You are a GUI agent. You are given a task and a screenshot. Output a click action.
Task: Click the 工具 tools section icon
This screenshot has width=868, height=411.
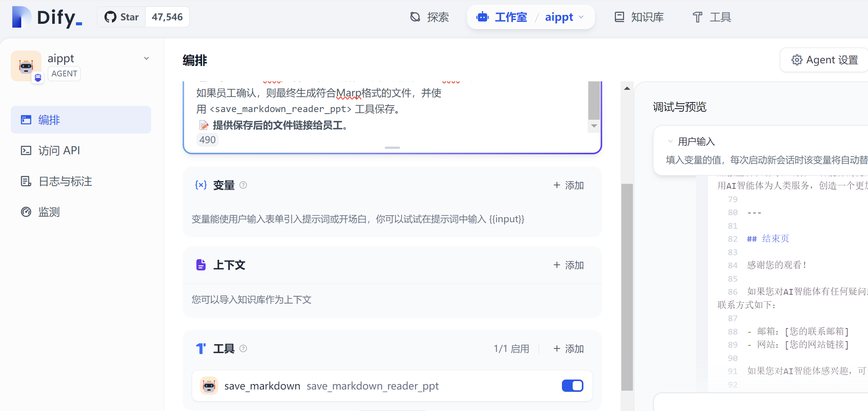[201, 348]
